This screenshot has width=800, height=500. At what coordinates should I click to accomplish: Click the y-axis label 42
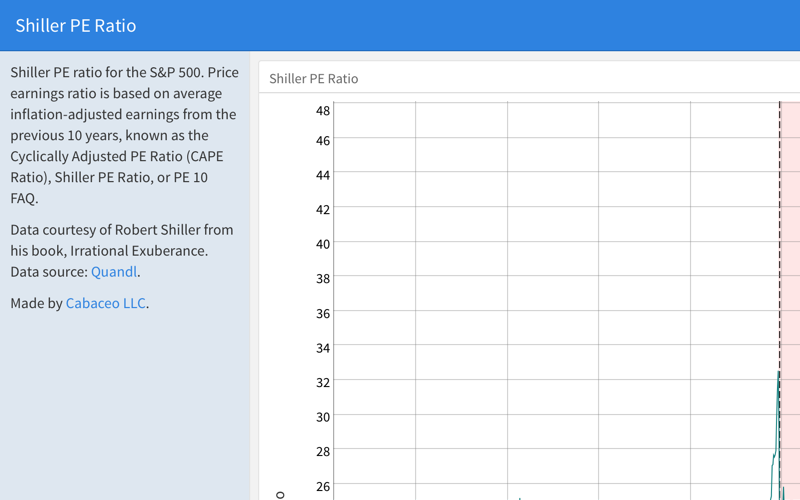click(323, 209)
